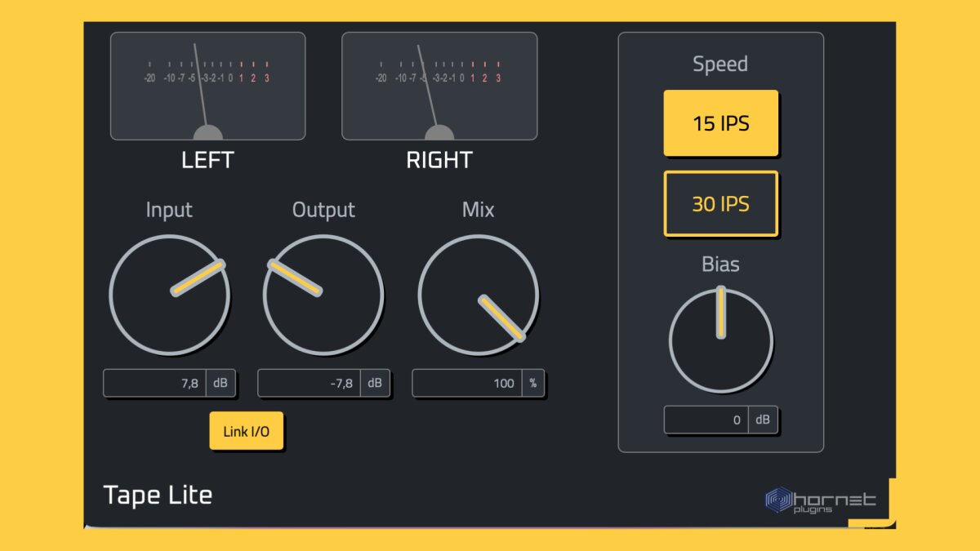The width and height of the screenshot is (980, 551).
Task: Click the dB unit beside Input value
Action: click(220, 383)
